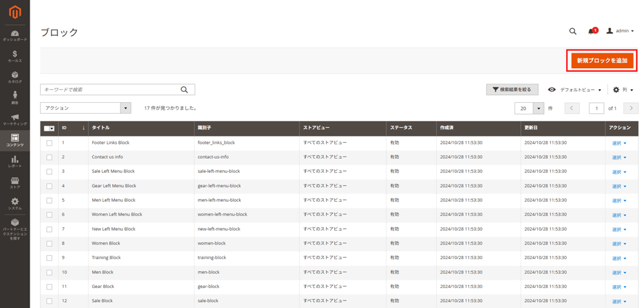Image resolution: width=644 pixels, height=308 pixels.
Task: Click the admin user avatar icon
Action: pos(609,31)
